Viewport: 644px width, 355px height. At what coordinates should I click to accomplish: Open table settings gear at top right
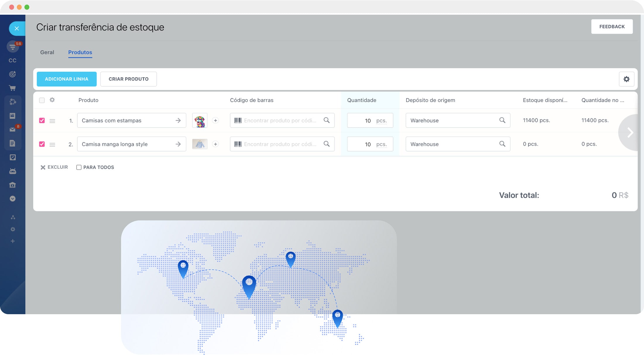tap(626, 79)
